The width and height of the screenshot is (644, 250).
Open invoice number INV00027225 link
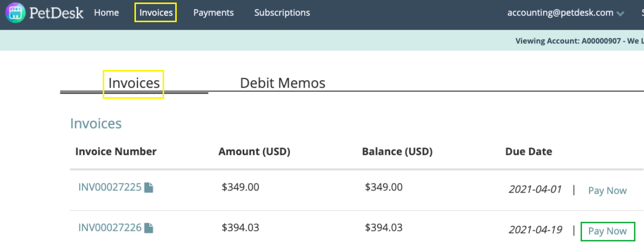[x=110, y=187]
